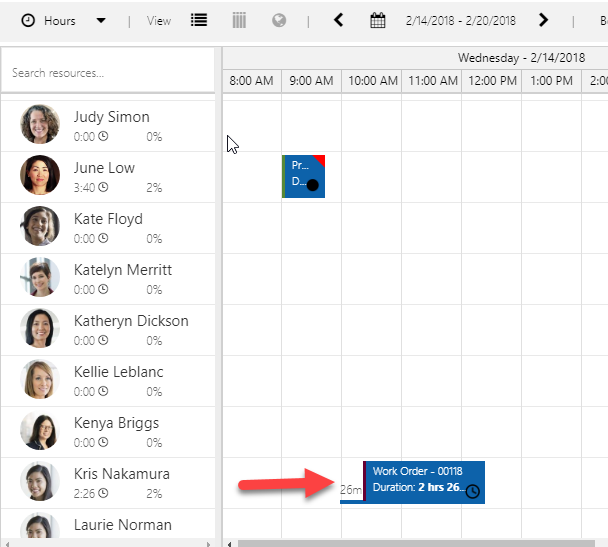The image size is (608, 547).
Task: Switch to vertical board view icon
Action: coord(239,20)
